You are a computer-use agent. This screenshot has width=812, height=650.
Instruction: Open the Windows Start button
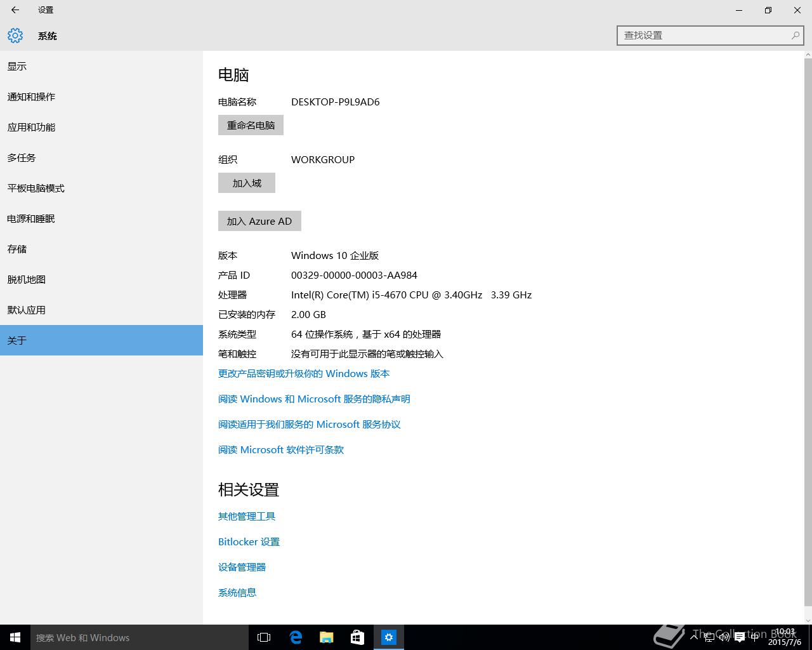click(x=15, y=637)
